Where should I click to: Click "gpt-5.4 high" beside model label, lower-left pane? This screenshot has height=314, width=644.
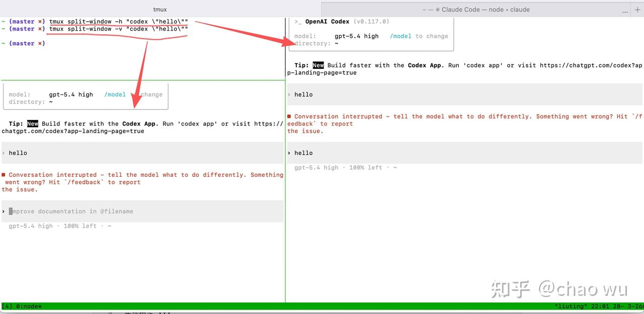click(71, 94)
